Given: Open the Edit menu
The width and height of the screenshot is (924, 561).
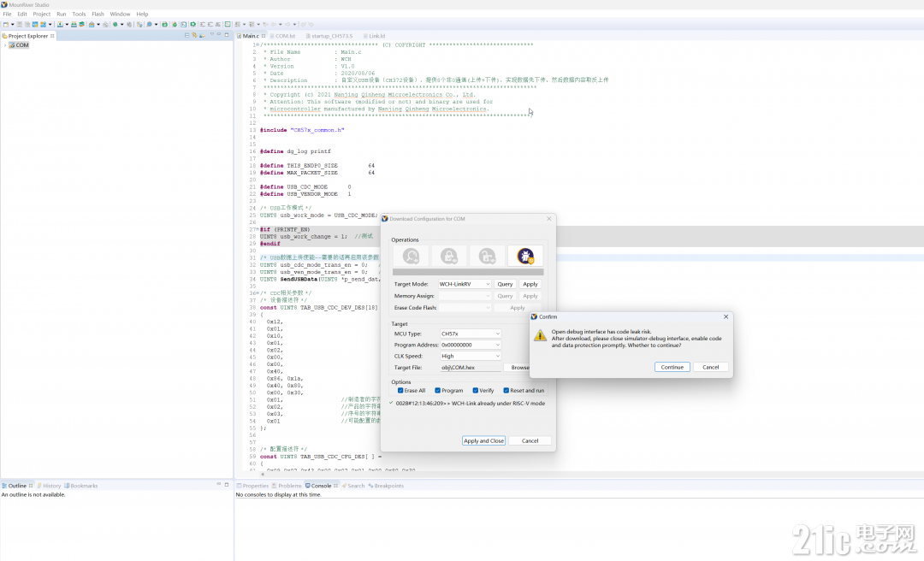Looking at the screenshot, I should click(x=21, y=15).
